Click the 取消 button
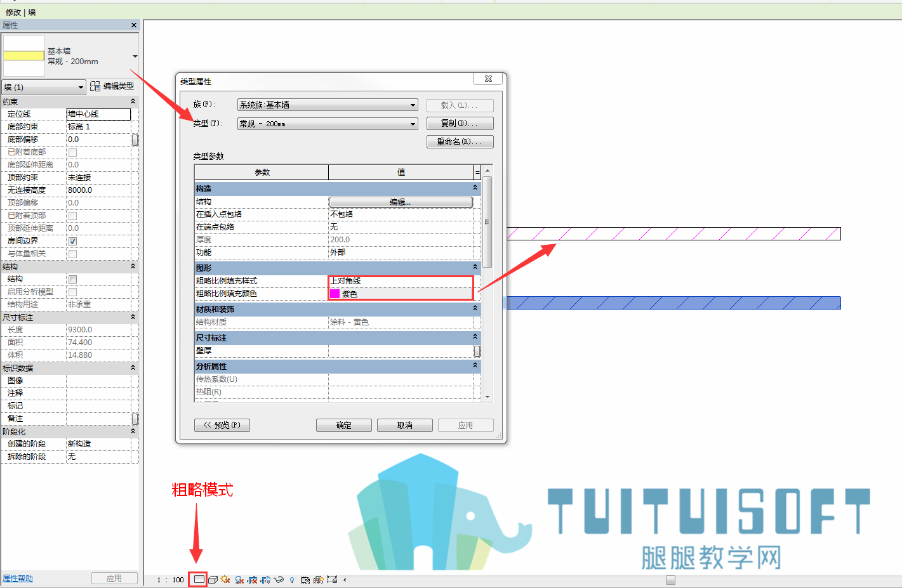The height and width of the screenshot is (588, 902). pyautogui.click(x=404, y=425)
